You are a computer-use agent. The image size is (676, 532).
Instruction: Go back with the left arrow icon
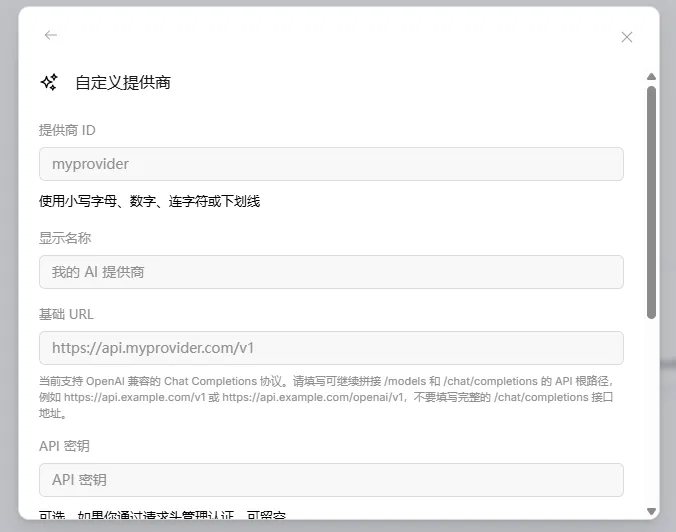pyautogui.click(x=51, y=35)
